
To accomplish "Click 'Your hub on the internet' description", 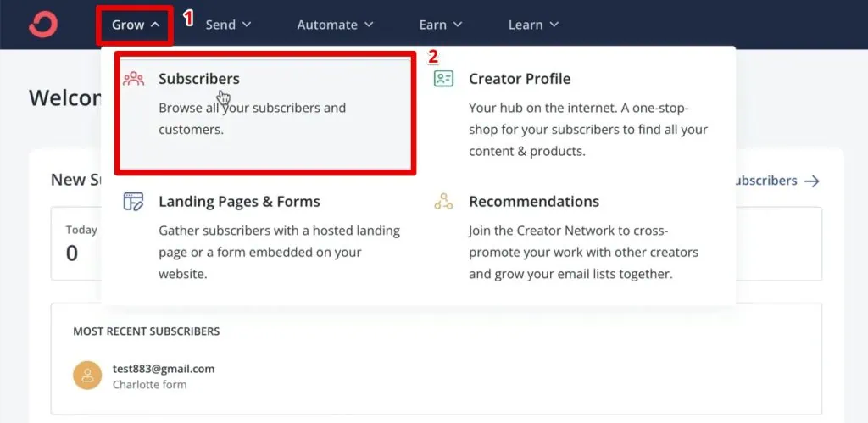I will [x=588, y=129].
